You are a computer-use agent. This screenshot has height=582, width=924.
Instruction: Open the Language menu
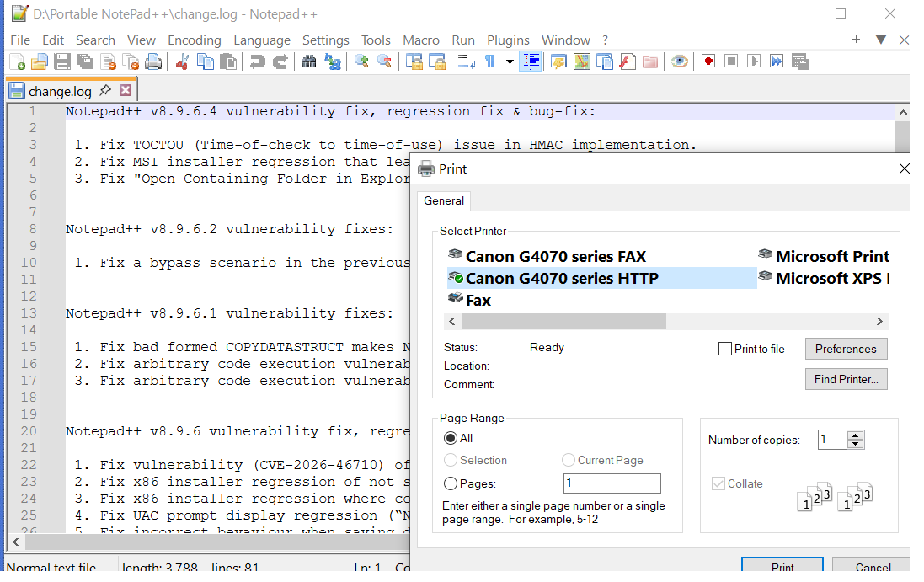click(x=262, y=40)
